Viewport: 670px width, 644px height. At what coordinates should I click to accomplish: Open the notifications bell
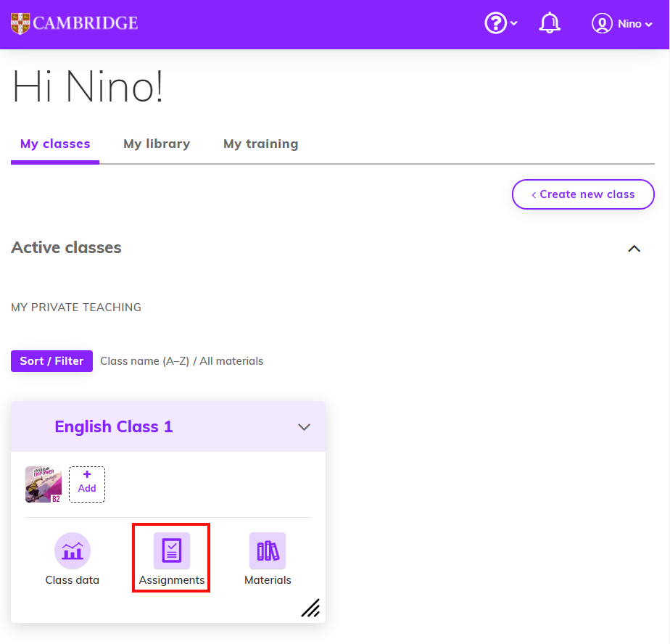[550, 23]
